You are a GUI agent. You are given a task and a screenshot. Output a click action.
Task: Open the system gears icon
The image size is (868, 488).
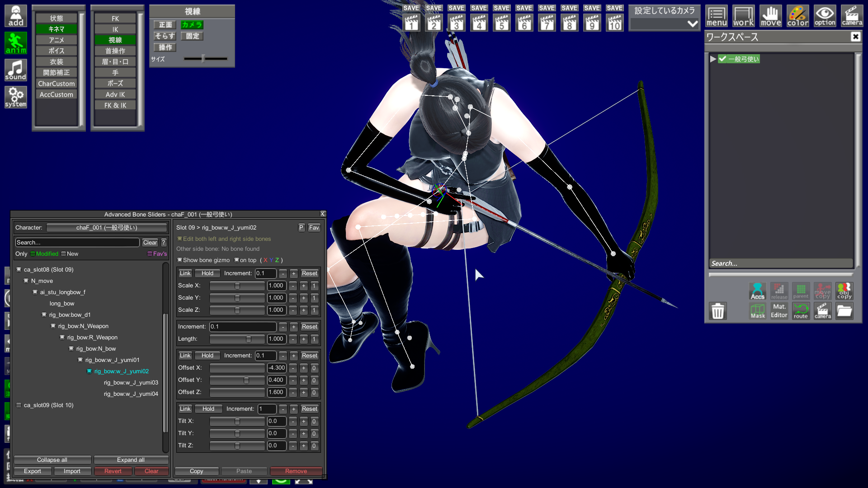[16, 97]
